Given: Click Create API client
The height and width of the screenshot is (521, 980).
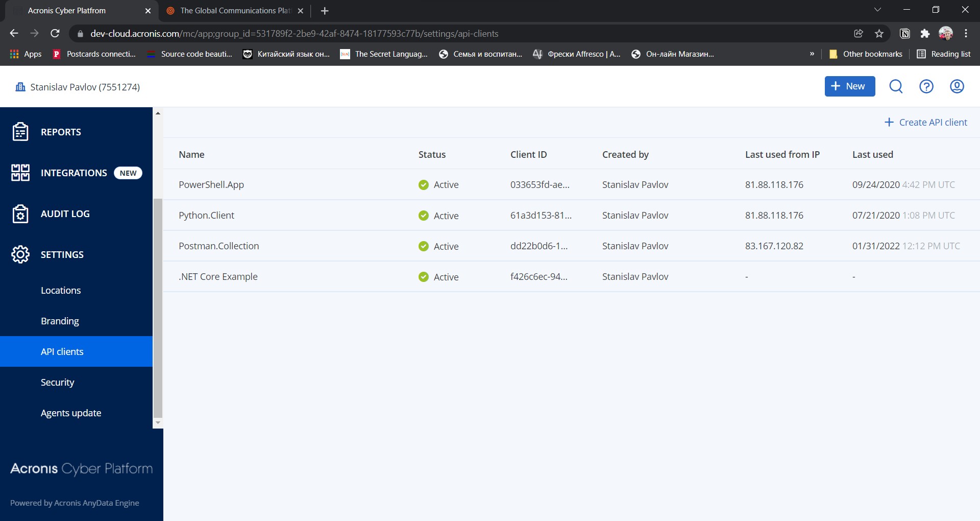Looking at the screenshot, I should point(925,122).
